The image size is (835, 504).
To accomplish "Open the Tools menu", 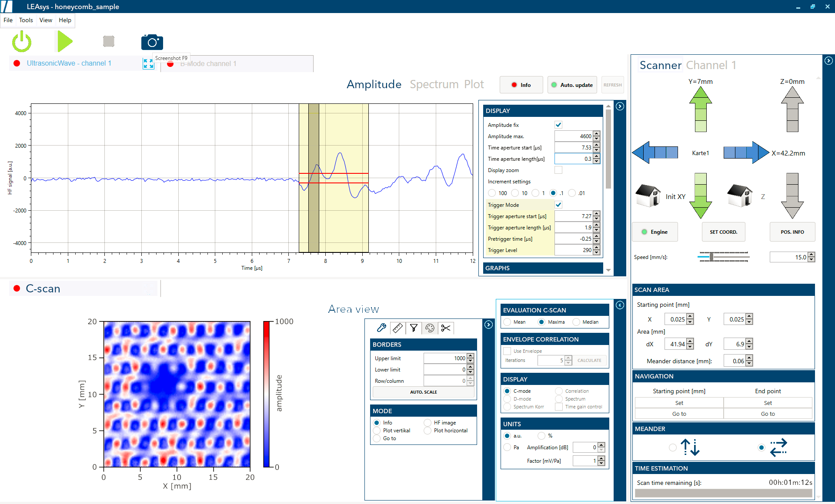I will (x=26, y=20).
